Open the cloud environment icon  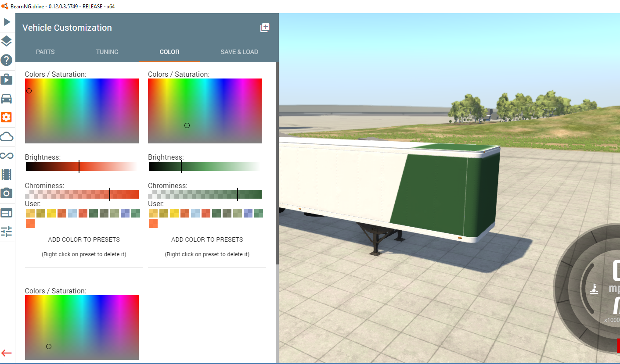pyautogui.click(x=7, y=137)
